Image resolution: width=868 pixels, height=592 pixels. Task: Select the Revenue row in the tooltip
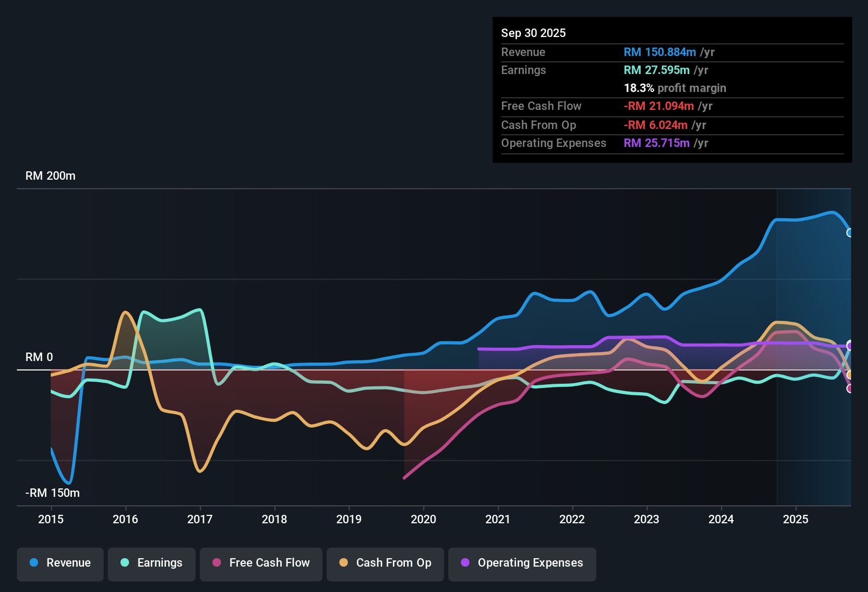click(671, 52)
